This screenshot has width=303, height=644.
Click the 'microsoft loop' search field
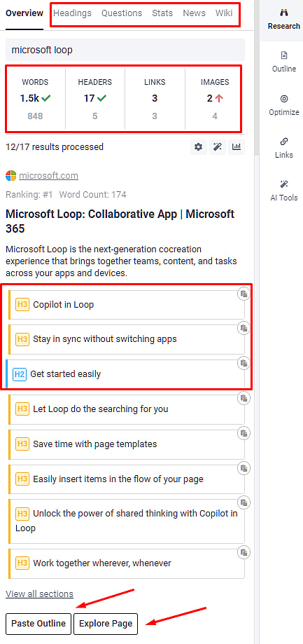pyautogui.click(x=125, y=50)
